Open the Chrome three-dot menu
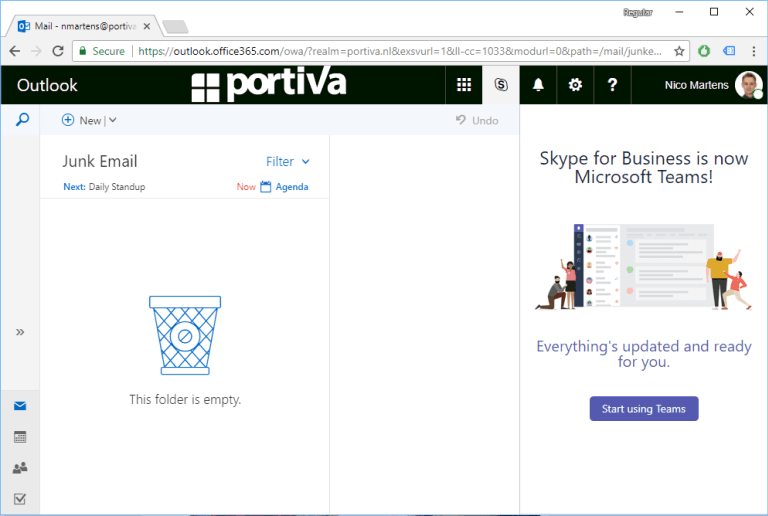The width and height of the screenshot is (768, 516). pyautogui.click(x=754, y=51)
